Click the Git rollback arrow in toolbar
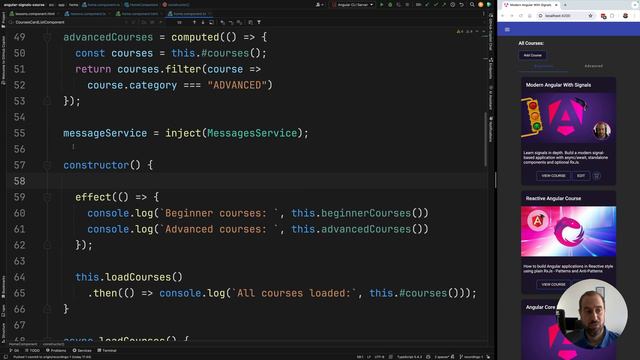This screenshot has width=640, height=360. 462,5
